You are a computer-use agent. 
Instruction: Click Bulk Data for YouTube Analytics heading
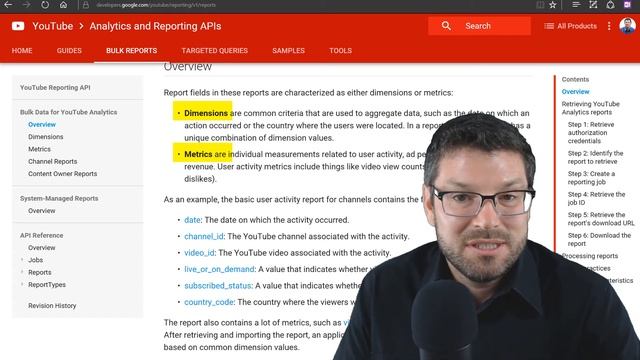(69, 112)
